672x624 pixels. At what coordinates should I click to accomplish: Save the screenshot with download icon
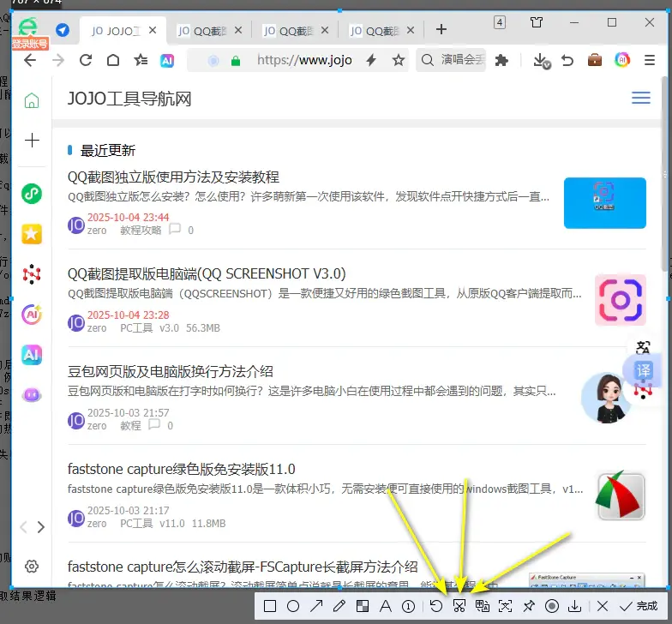(x=575, y=606)
